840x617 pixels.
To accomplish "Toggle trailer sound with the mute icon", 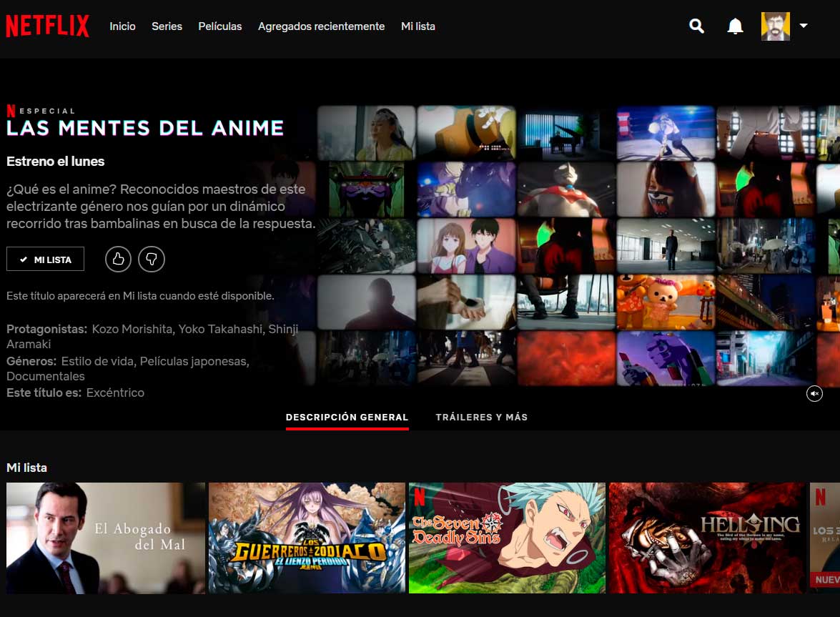I will point(814,394).
